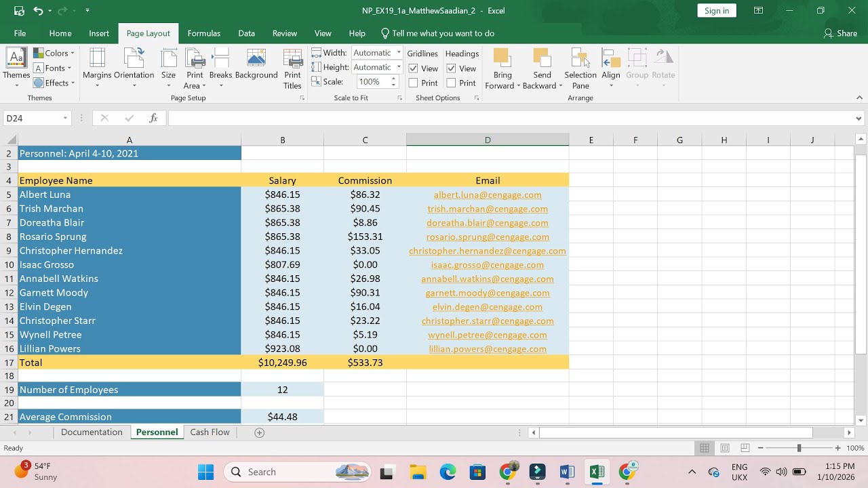Click the zoom out minus button
Viewport: 868px width, 488px height.
click(x=761, y=448)
